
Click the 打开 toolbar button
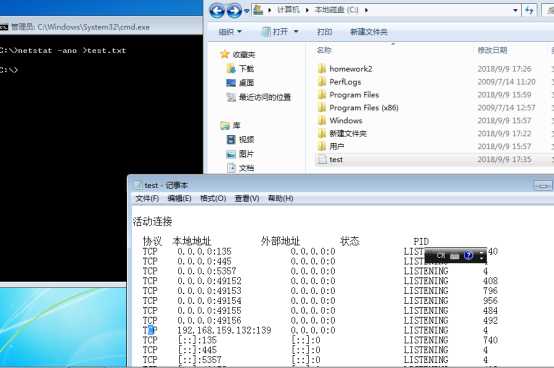[275, 32]
